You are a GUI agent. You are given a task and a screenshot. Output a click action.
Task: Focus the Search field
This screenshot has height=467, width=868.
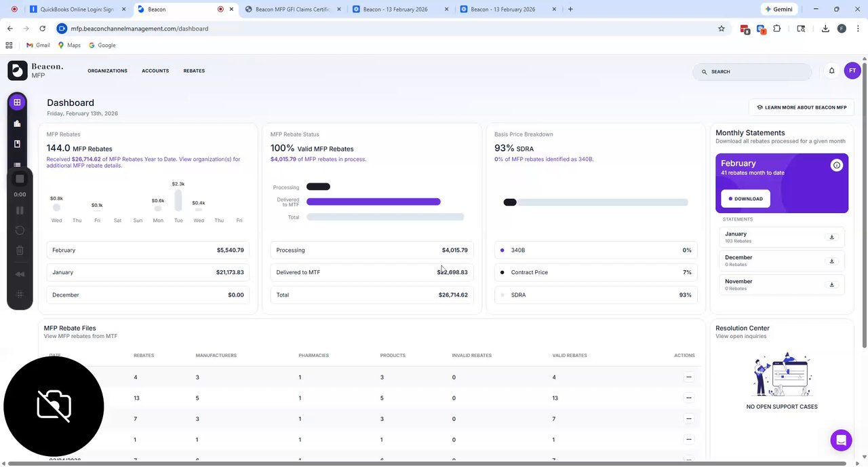(x=752, y=71)
